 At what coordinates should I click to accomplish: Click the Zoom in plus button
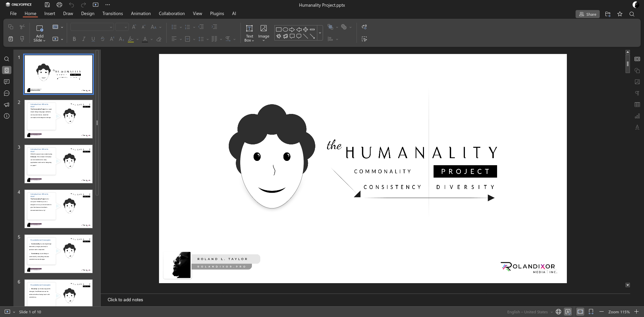pos(636,312)
